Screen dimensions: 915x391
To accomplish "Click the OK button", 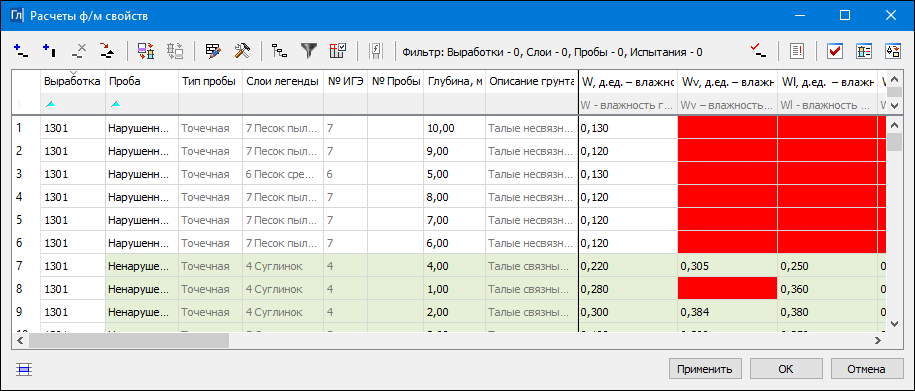I will pyautogui.click(x=785, y=369).
